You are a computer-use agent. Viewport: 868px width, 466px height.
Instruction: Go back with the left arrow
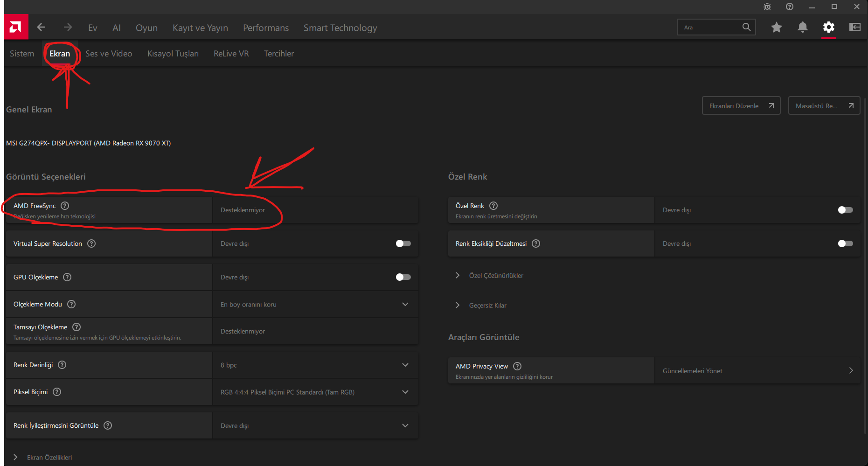[41, 27]
